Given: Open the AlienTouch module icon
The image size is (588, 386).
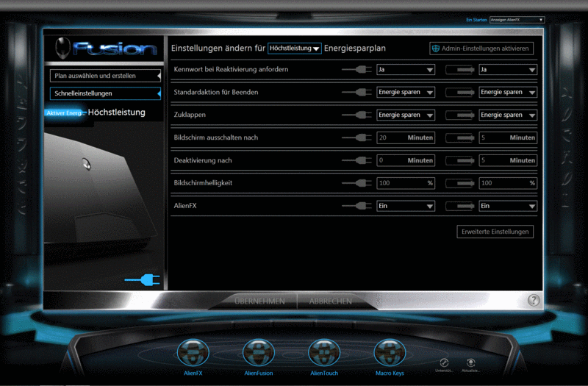Looking at the screenshot, I should 324,353.
